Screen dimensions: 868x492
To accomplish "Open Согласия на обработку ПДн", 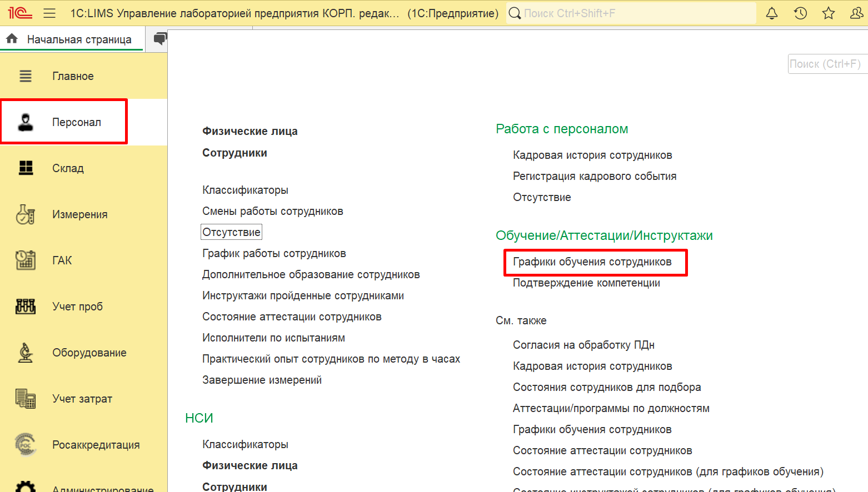I will point(583,345).
